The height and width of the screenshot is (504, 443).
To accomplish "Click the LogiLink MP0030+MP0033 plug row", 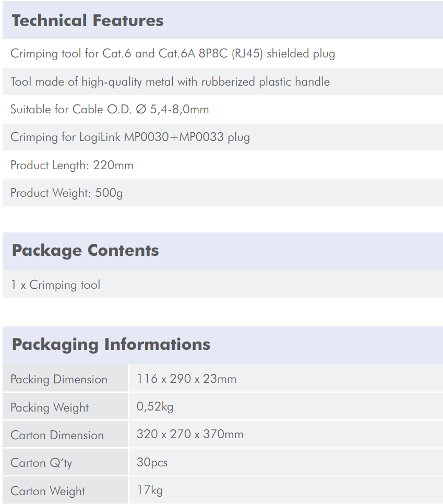I will pos(222,137).
